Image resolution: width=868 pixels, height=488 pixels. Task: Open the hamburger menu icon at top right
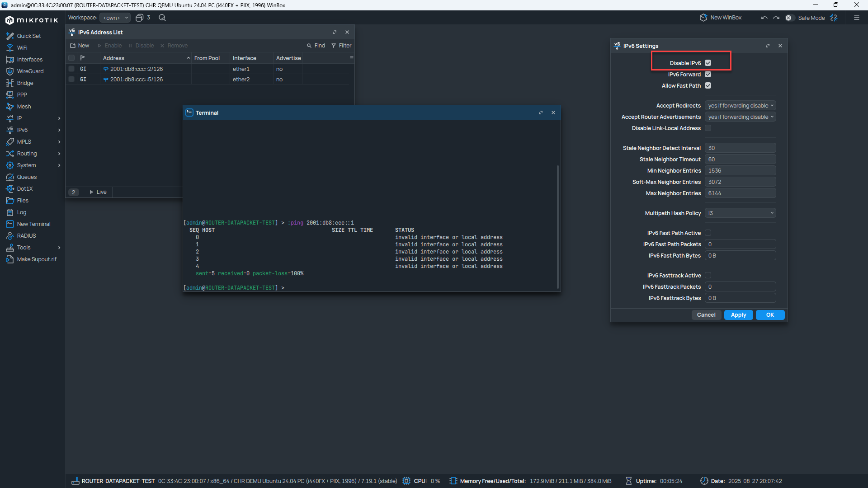[x=856, y=18]
